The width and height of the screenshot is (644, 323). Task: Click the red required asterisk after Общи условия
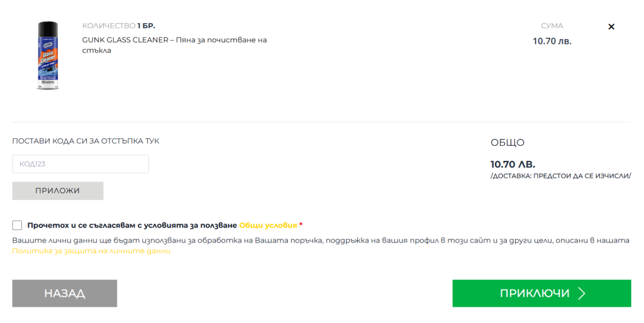click(x=301, y=224)
